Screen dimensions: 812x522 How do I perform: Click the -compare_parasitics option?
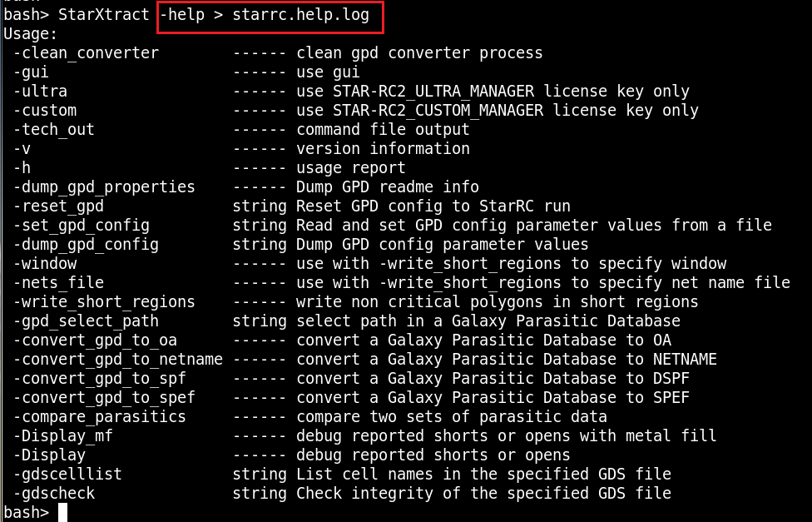click(x=100, y=417)
